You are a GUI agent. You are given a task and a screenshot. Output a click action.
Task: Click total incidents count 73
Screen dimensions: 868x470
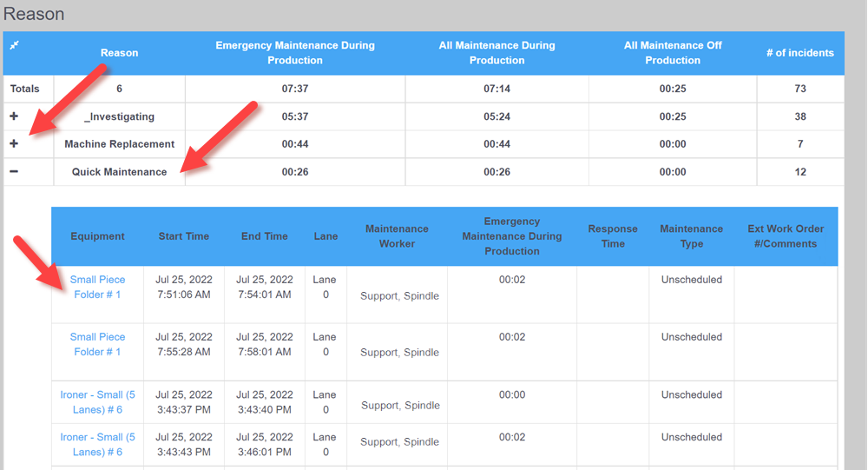tap(800, 89)
